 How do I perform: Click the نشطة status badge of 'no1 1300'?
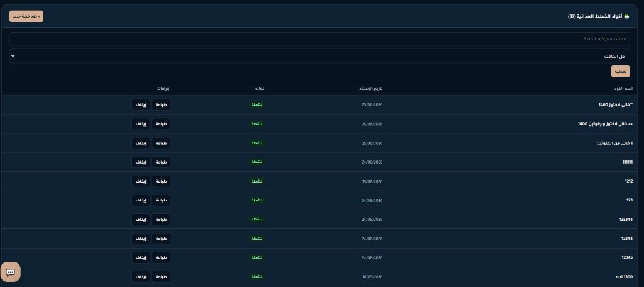[x=257, y=277]
